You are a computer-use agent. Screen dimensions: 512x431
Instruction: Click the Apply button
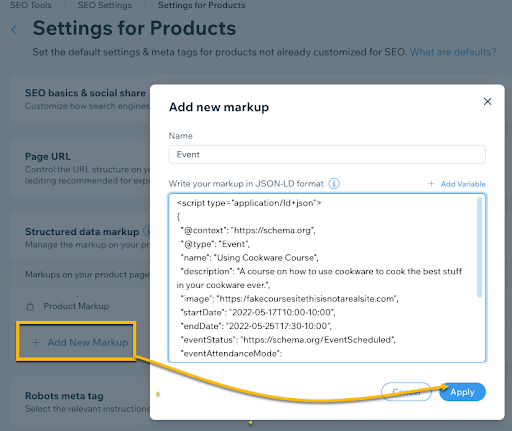point(462,392)
